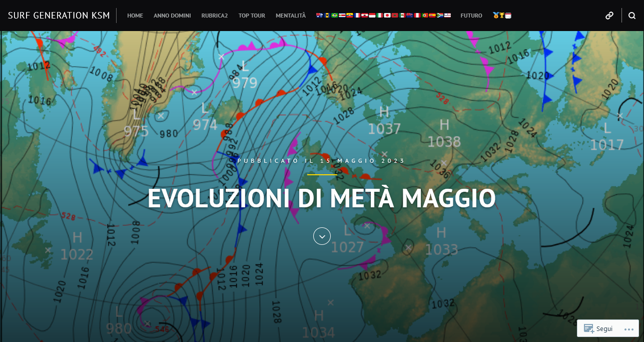The width and height of the screenshot is (644, 342).
Task: Open the link icon in the header
Action: click(609, 16)
